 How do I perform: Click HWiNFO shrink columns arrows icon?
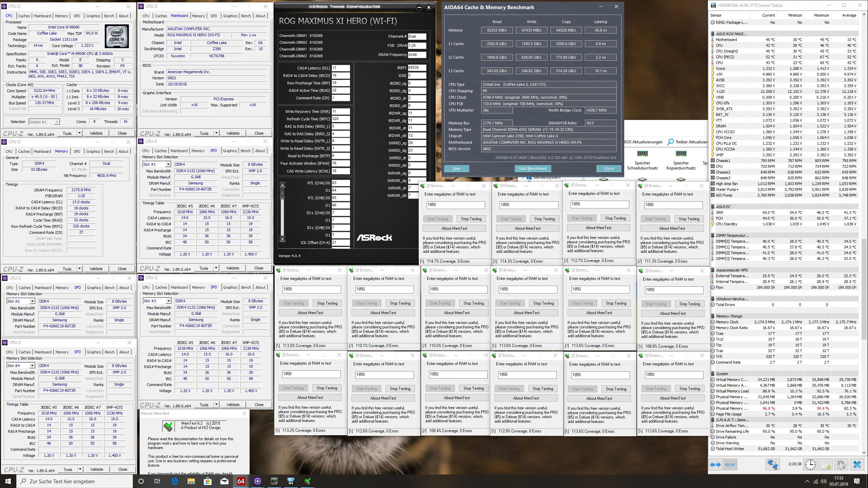click(730, 465)
